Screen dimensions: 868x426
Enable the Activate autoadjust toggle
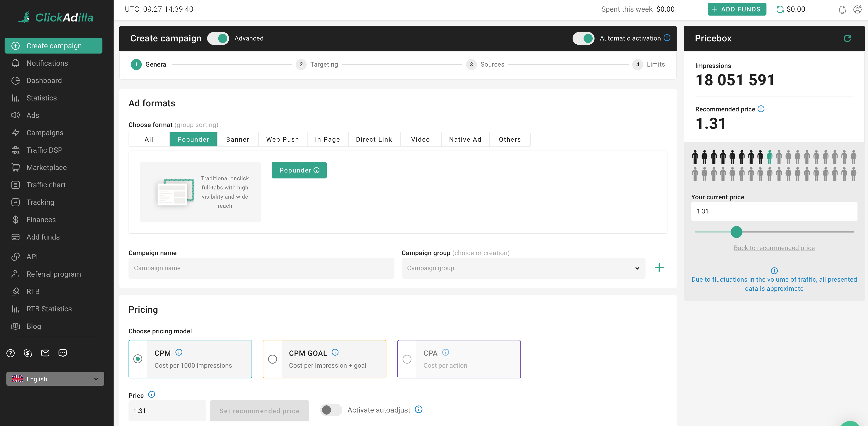pos(331,410)
